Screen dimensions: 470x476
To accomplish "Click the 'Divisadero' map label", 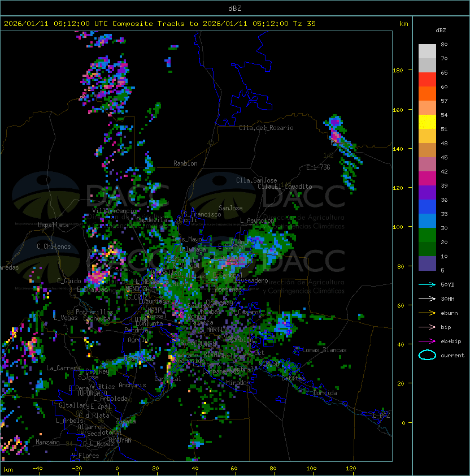I will point(251,280).
